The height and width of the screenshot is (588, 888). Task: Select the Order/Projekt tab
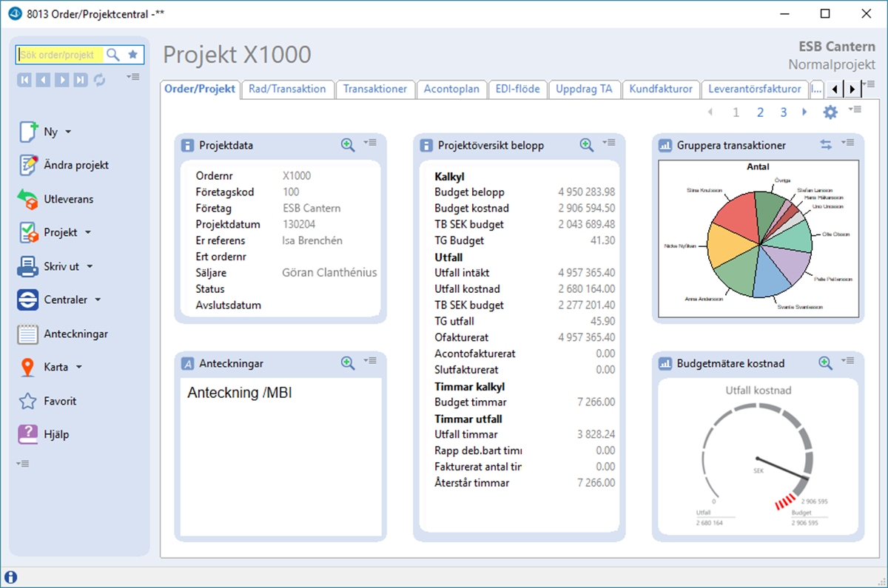[x=200, y=89]
